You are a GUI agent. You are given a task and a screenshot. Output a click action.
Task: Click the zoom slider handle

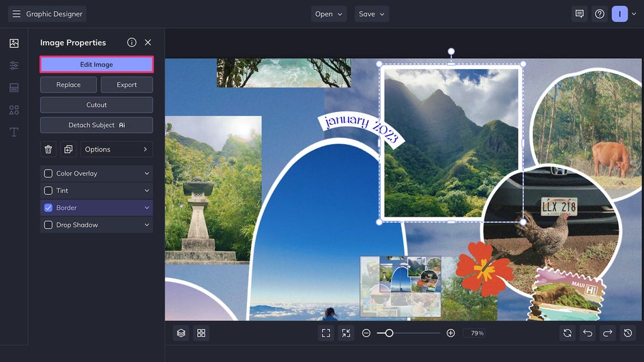(389, 333)
